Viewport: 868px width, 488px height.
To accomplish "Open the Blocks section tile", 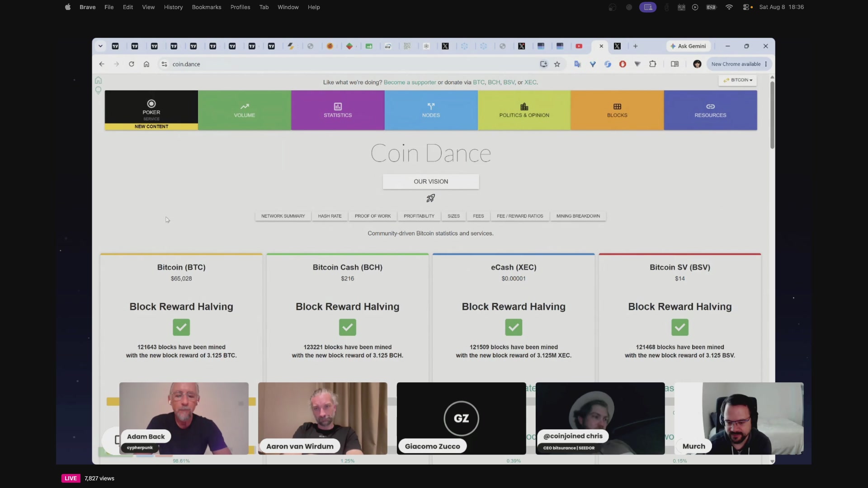I will 617,110.
